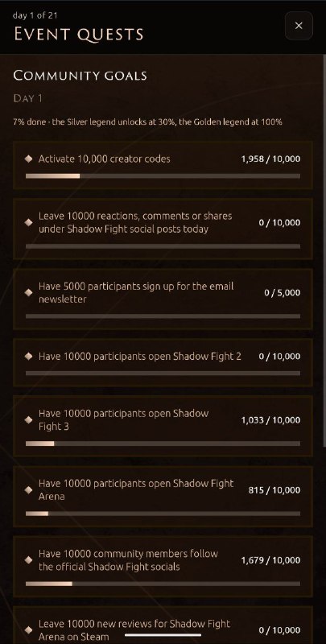The width and height of the screenshot is (326, 644).
Task: Click the Shadow Fight 3 progress bar
Action: click(x=163, y=444)
